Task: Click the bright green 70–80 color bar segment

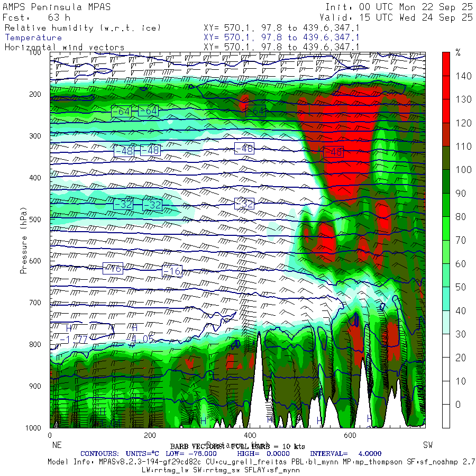Action: pyautogui.click(x=446, y=228)
